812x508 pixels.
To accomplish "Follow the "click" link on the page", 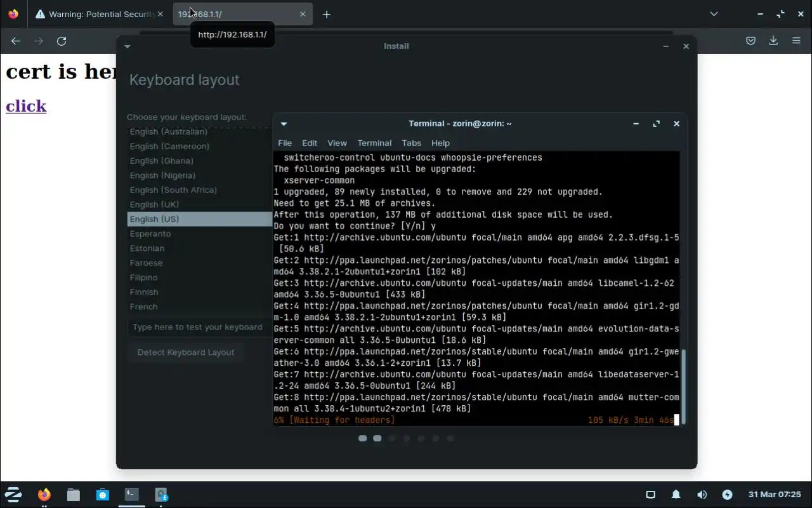I will click(26, 105).
